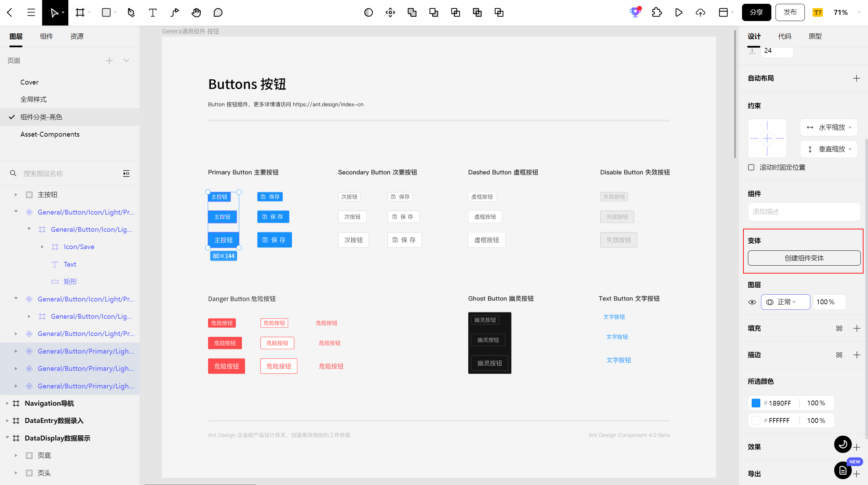The image size is (868, 485).
Task: Toggle layer eye visibility icon
Action: tap(752, 301)
